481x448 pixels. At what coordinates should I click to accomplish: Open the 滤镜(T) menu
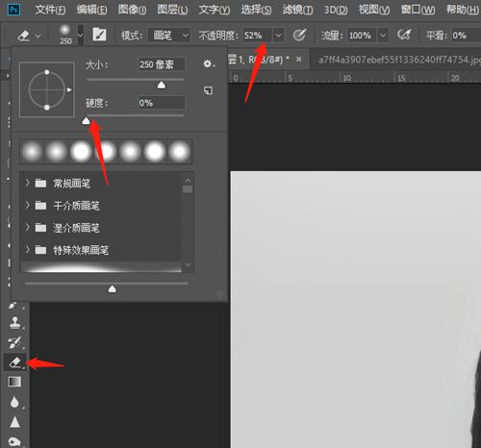(297, 10)
